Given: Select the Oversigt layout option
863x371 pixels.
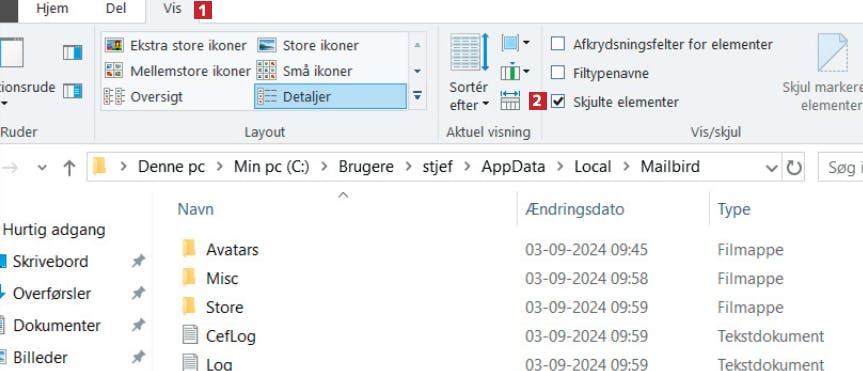Looking at the screenshot, I should pos(144,97).
